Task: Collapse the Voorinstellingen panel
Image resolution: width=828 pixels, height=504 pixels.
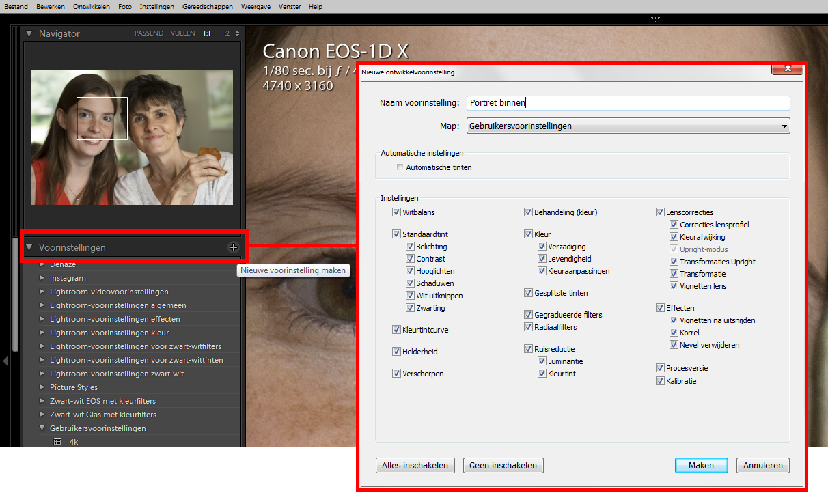Action: point(29,247)
